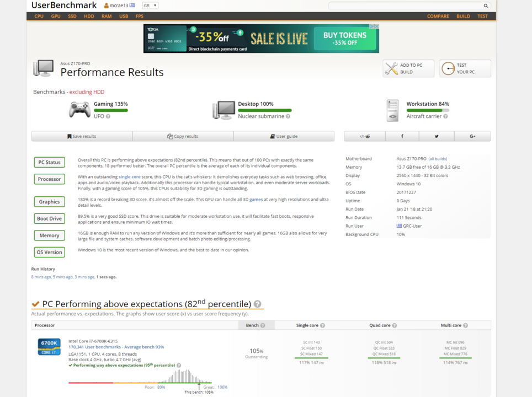
Task: Click the UserBenchmark logo title
Action: 64,5
